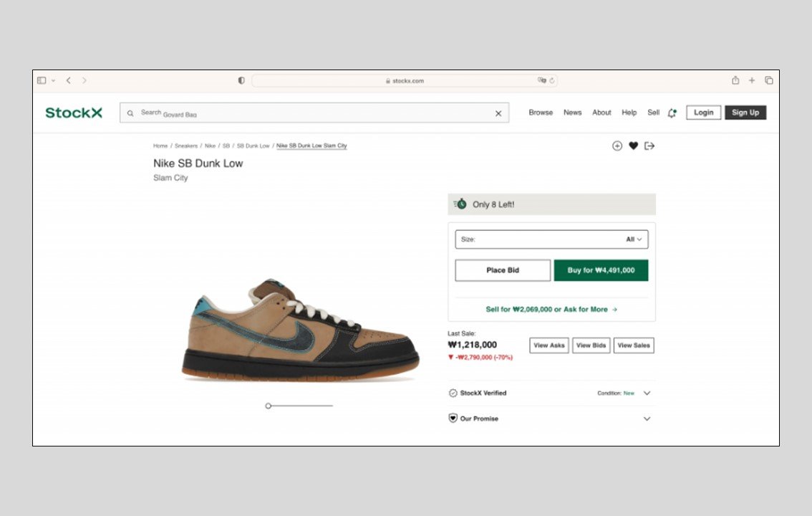
Task: Show Safari tab overview icon
Action: coord(769,81)
